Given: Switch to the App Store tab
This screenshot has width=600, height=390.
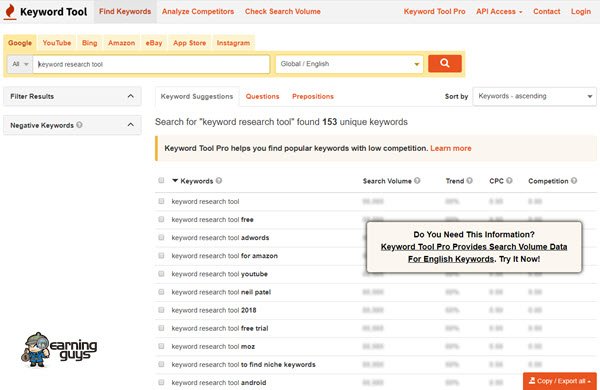Looking at the screenshot, I should 189,43.
